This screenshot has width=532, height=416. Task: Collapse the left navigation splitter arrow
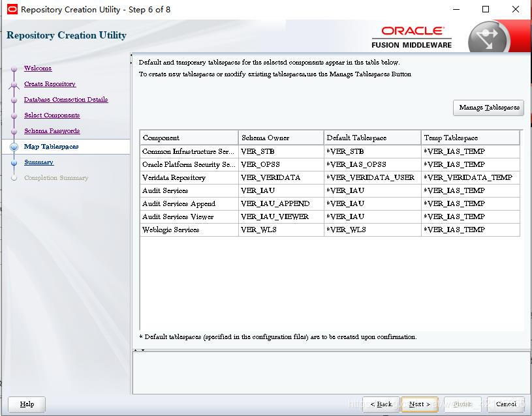tap(131, 55)
